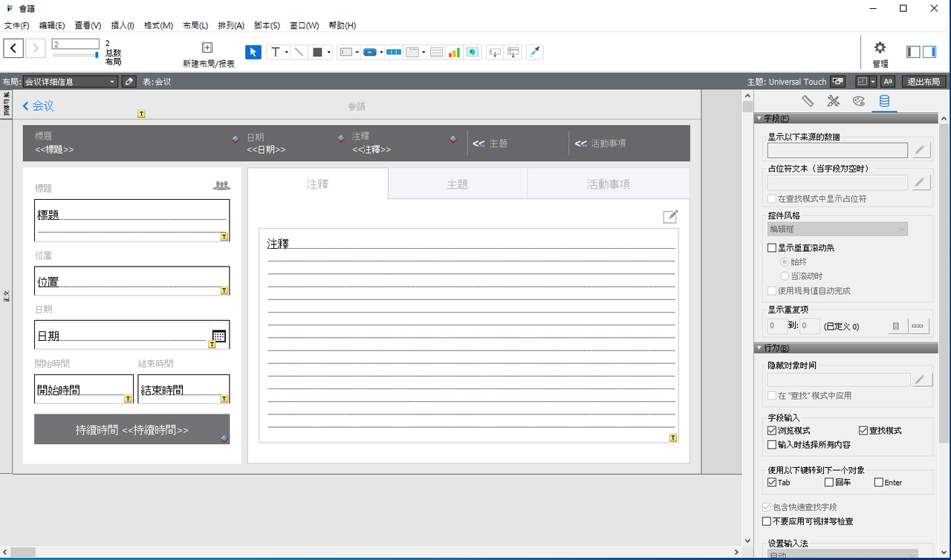Select the Format Painter eyedropper tool
The height and width of the screenshot is (560, 951).
coord(534,52)
